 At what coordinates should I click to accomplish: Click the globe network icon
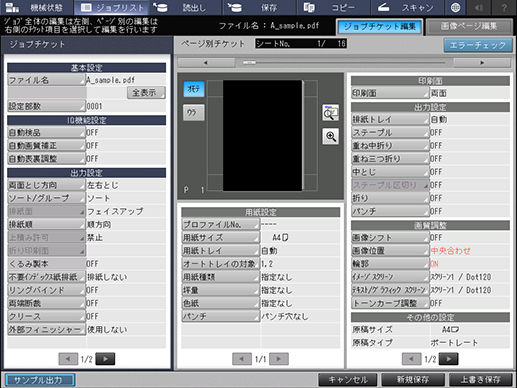click(x=455, y=7)
